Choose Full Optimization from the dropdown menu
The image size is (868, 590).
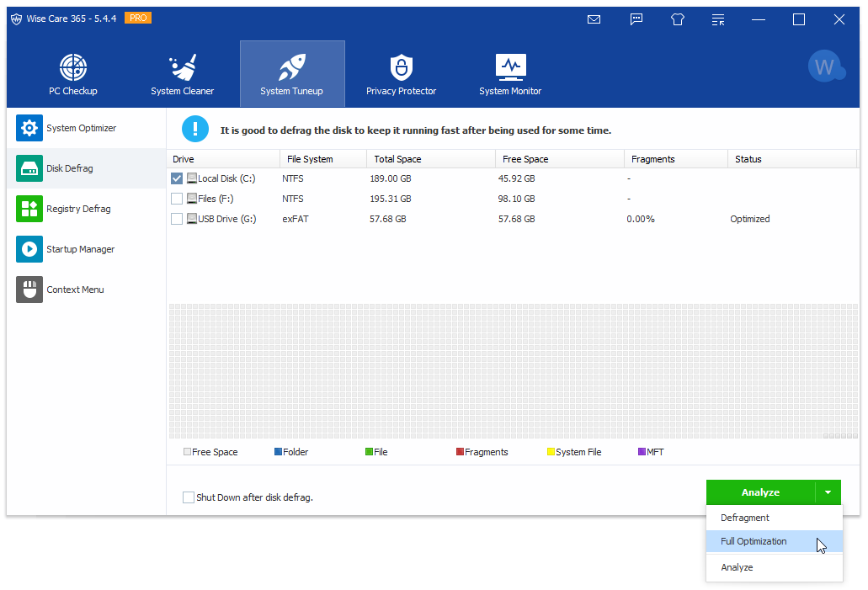point(754,541)
